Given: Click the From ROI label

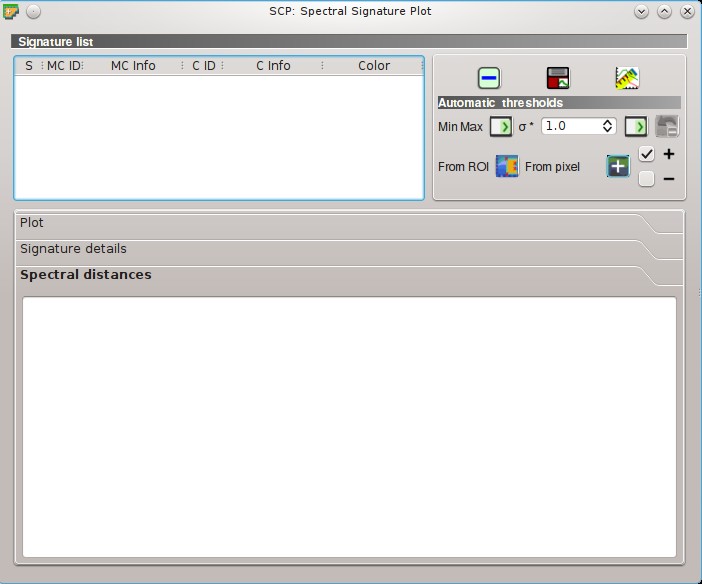Looking at the screenshot, I should point(463,167).
